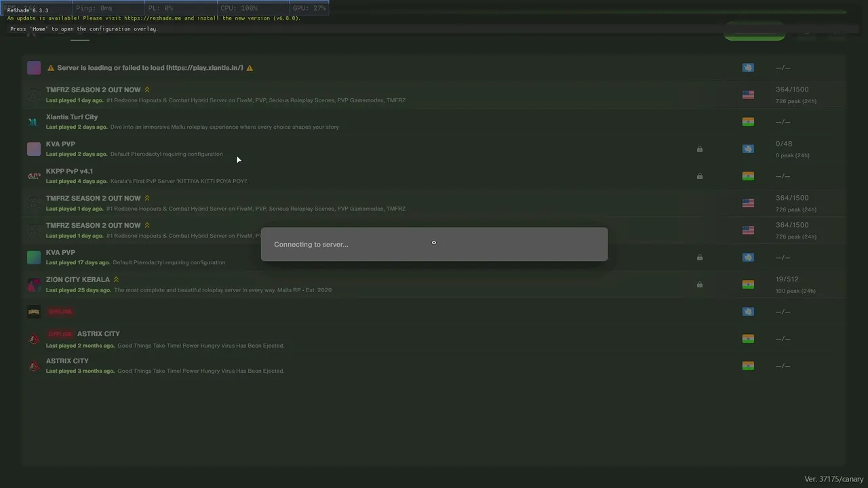Click the boost chevron beside ZION CITY KERALA
868x488 pixels.
click(x=116, y=279)
